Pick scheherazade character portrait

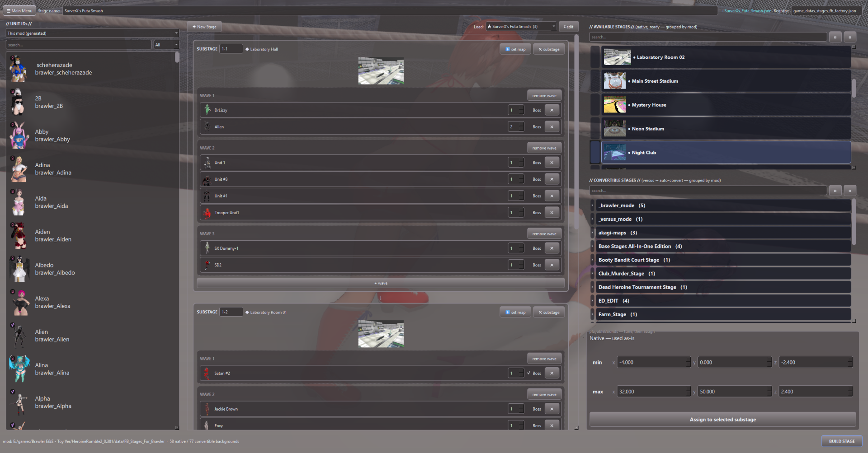(x=19, y=69)
